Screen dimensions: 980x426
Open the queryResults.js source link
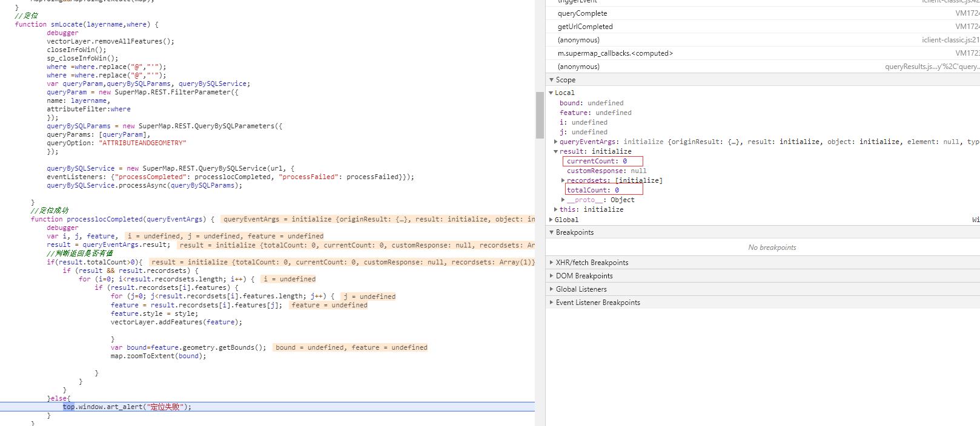pyautogui.click(x=932, y=67)
